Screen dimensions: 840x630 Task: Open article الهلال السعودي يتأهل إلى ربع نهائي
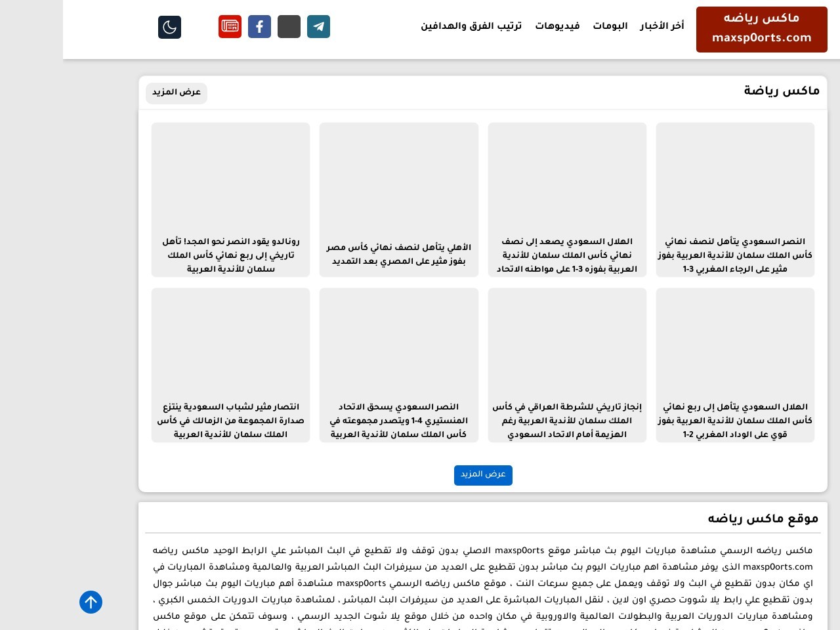[x=735, y=421]
